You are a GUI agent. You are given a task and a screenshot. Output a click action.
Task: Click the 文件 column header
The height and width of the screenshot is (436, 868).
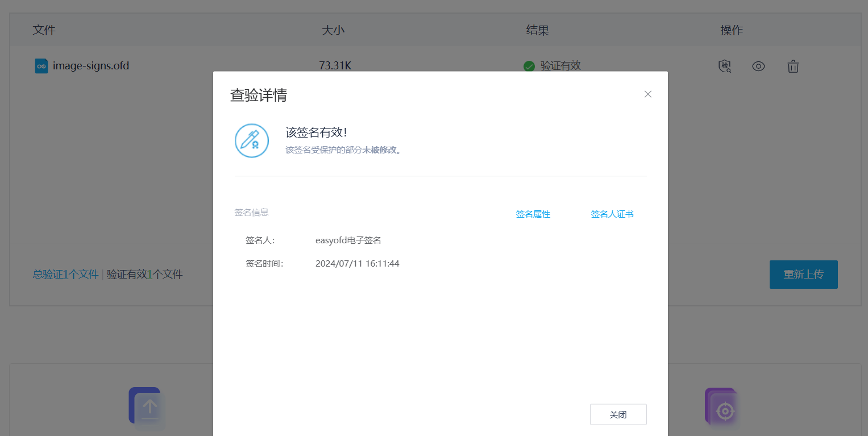coord(44,30)
